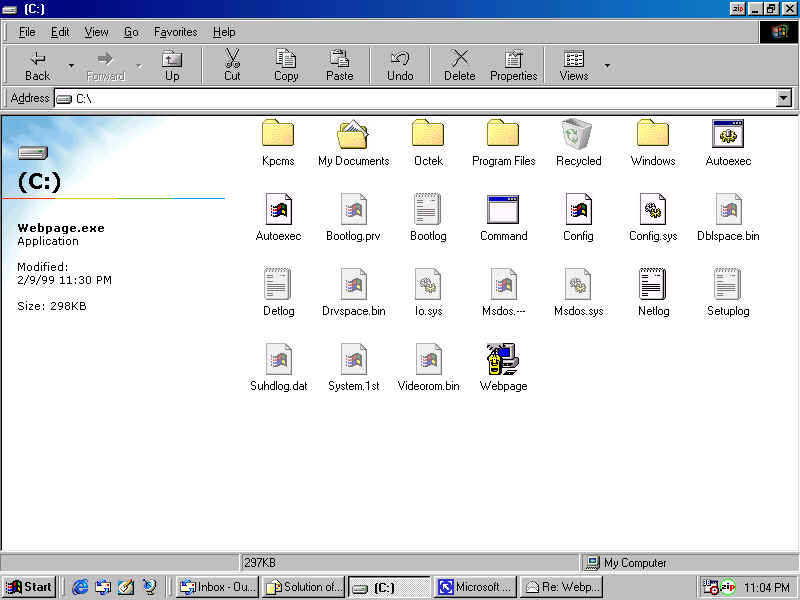Screen dimensions: 800x600
Task: Open the Edit menu
Action: tap(60, 32)
